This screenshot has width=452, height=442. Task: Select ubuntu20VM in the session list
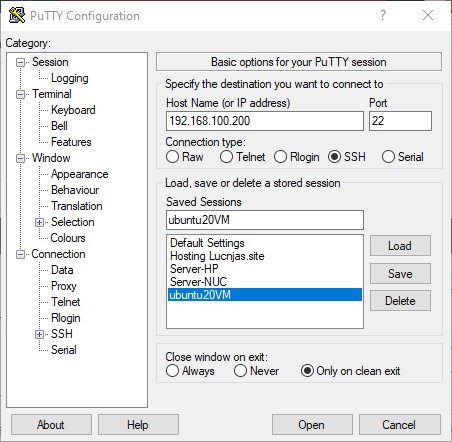click(x=265, y=295)
